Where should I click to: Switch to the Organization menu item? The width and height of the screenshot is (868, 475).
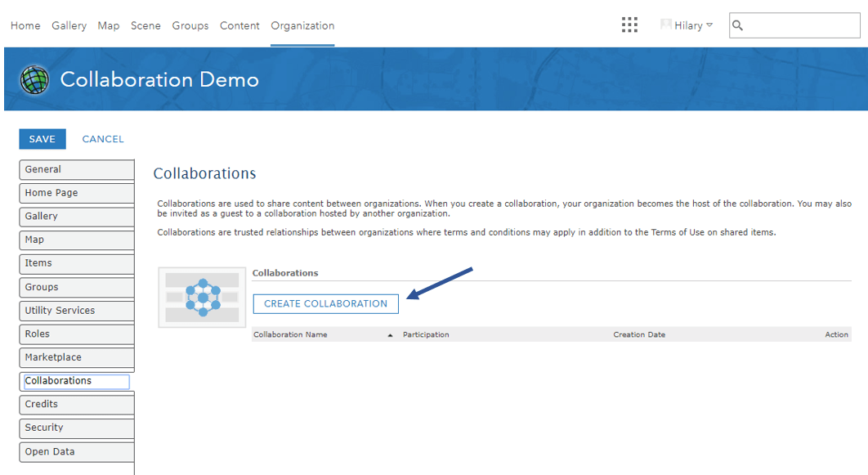click(302, 25)
